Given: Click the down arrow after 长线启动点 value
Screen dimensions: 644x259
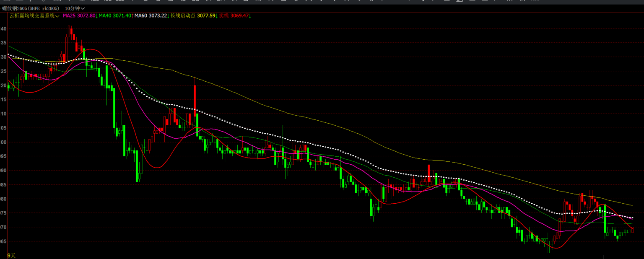Looking at the screenshot, I should click(217, 16).
